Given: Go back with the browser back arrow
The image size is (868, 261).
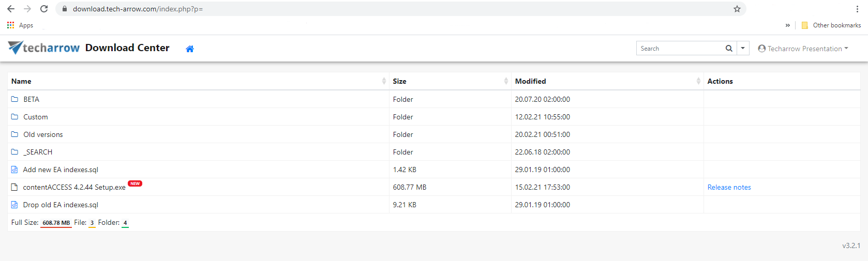Looking at the screenshot, I should point(11,9).
